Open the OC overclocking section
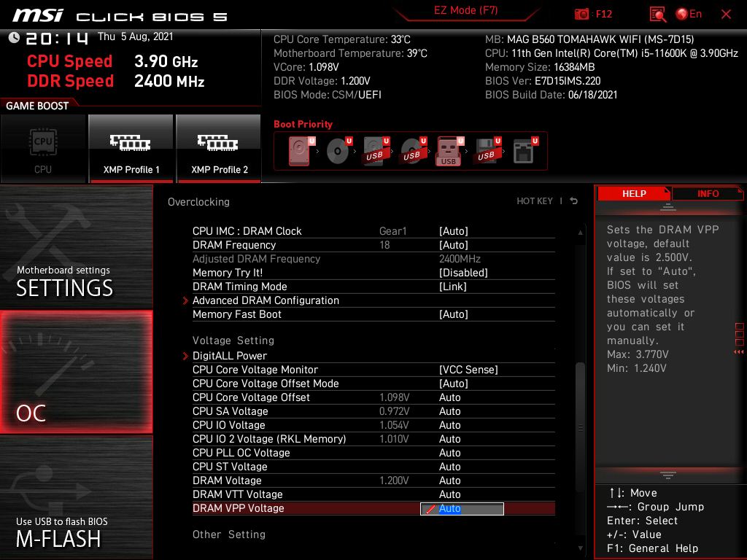747x560 pixels. (x=76, y=373)
